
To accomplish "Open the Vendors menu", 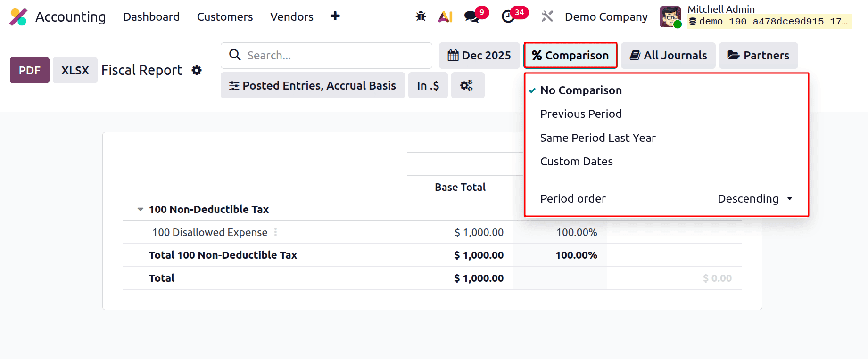I will pos(292,17).
